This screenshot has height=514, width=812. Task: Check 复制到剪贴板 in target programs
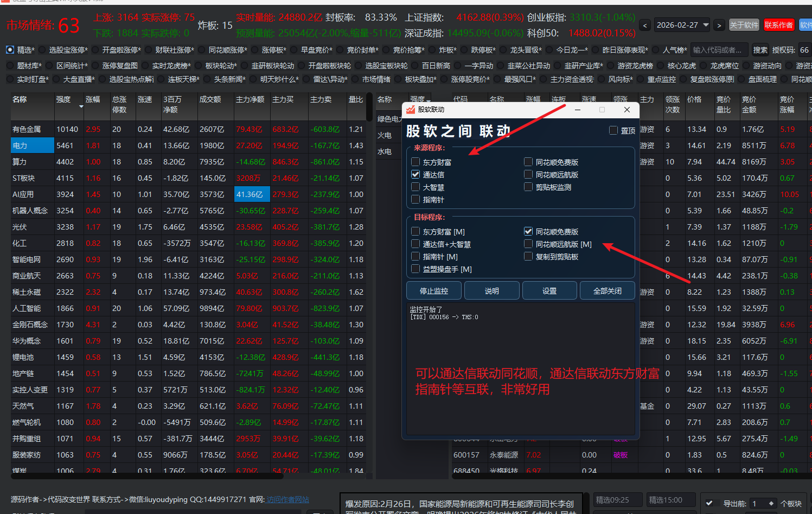tap(528, 257)
